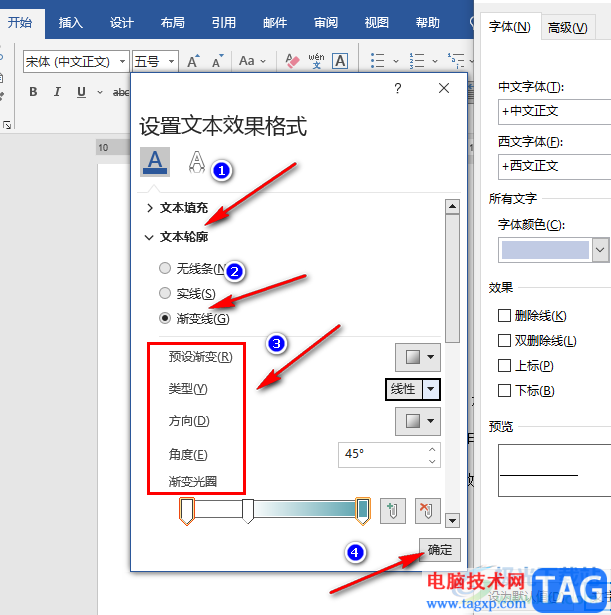Increase font size with the grow icon

[193, 61]
